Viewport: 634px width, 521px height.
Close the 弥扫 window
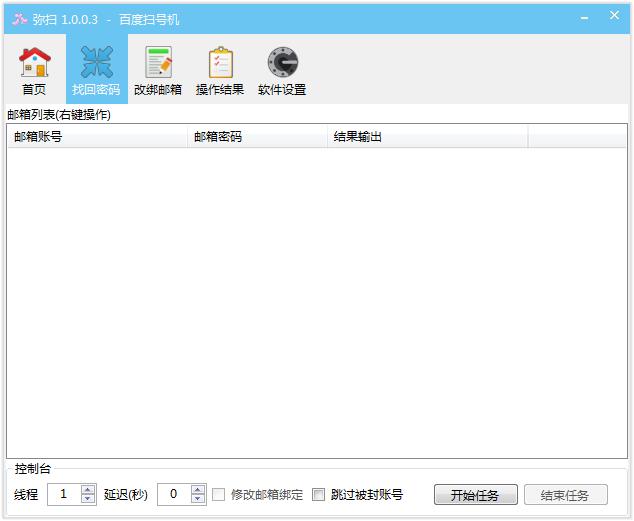click(x=614, y=16)
